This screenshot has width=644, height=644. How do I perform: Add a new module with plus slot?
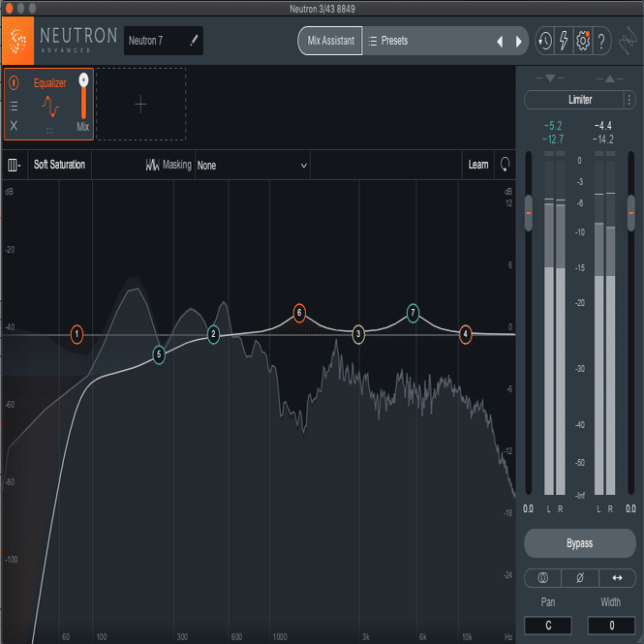140,105
